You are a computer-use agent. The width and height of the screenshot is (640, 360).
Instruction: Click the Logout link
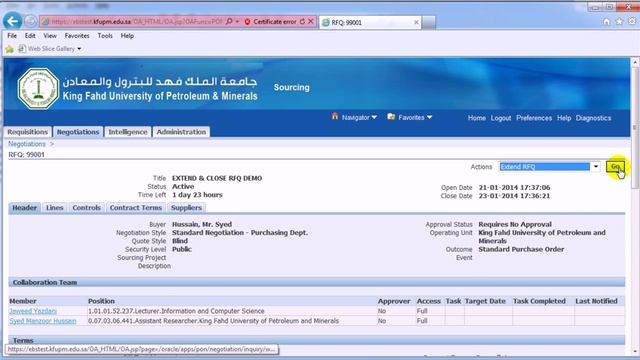(x=501, y=118)
